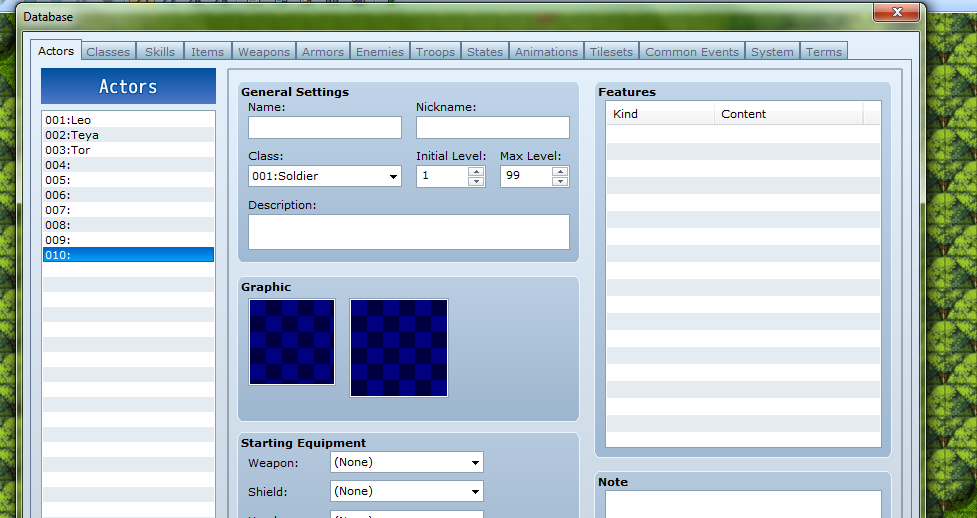
Task: Click the Nickname text field
Action: click(492, 128)
